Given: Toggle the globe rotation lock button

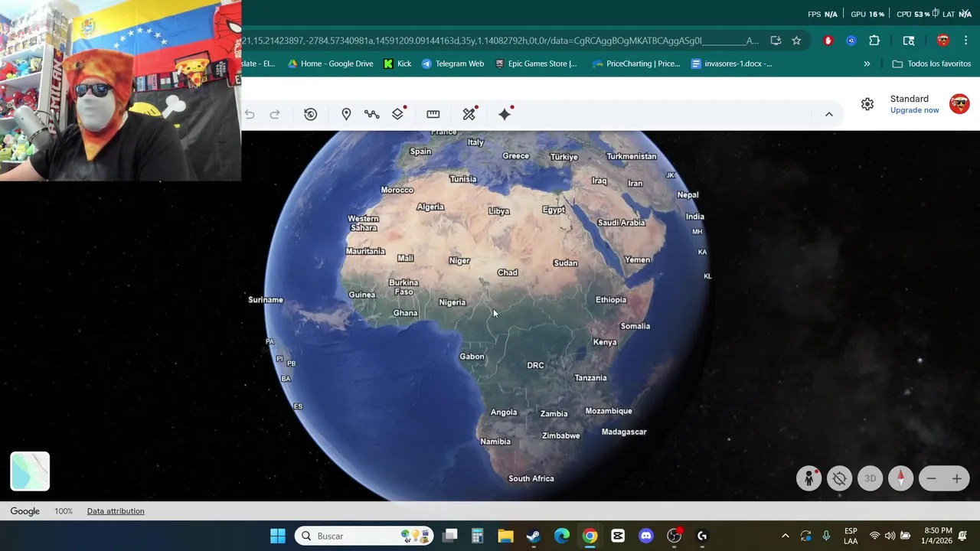Looking at the screenshot, I should (839, 478).
